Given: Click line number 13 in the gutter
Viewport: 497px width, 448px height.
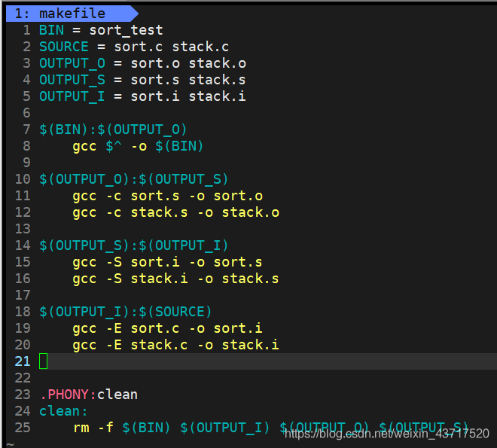Looking at the screenshot, I should coord(23,229).
